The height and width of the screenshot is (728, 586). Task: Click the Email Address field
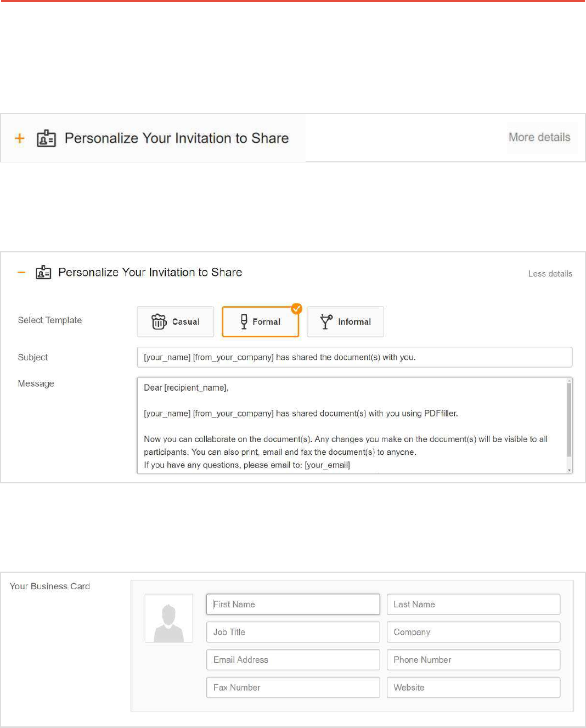(x=293, y=660)
